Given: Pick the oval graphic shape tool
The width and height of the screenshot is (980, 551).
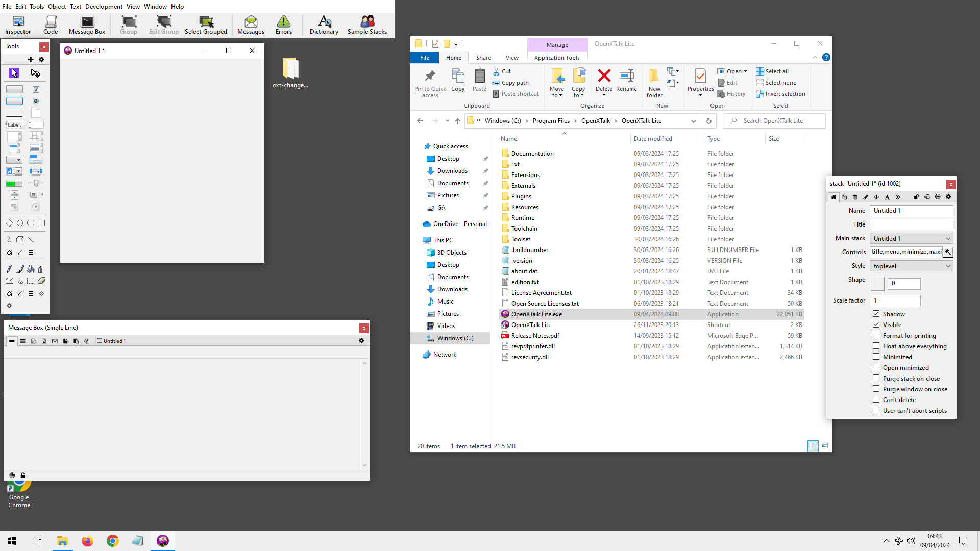Looking at the screenshot, I should 20,223.
